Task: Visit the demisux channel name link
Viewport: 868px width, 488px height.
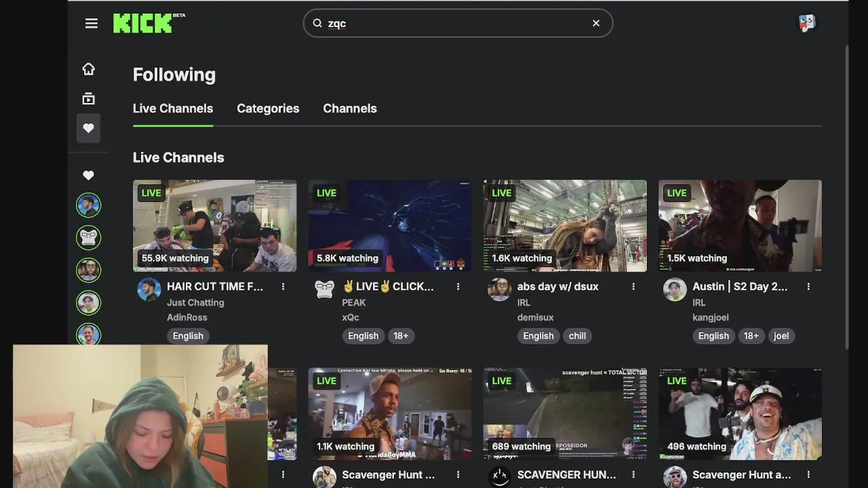Action: pos(536,317)
